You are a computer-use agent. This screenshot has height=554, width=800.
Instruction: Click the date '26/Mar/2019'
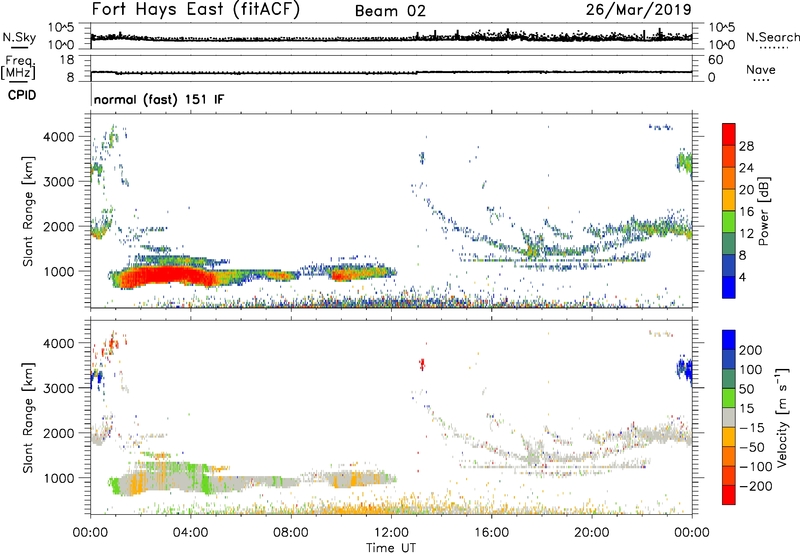tap(638, 9)
